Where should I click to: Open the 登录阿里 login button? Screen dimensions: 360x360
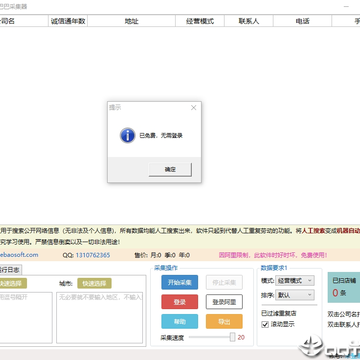coord(224,302)
